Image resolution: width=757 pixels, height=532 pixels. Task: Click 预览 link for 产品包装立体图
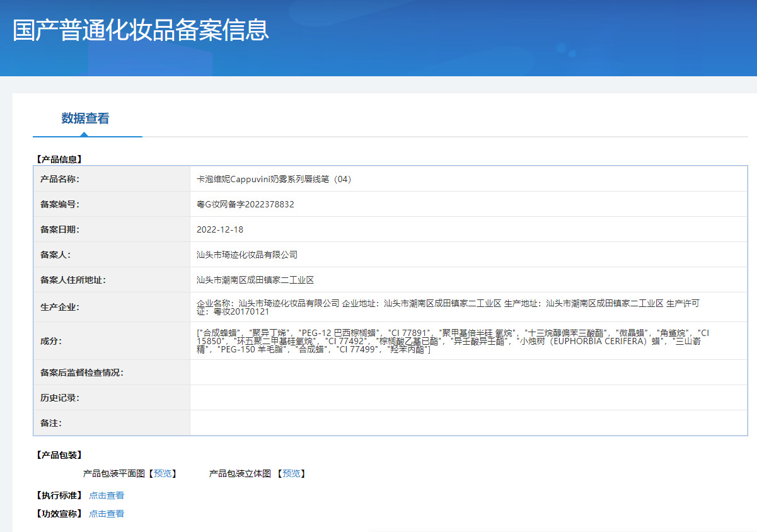click(291, 473)
